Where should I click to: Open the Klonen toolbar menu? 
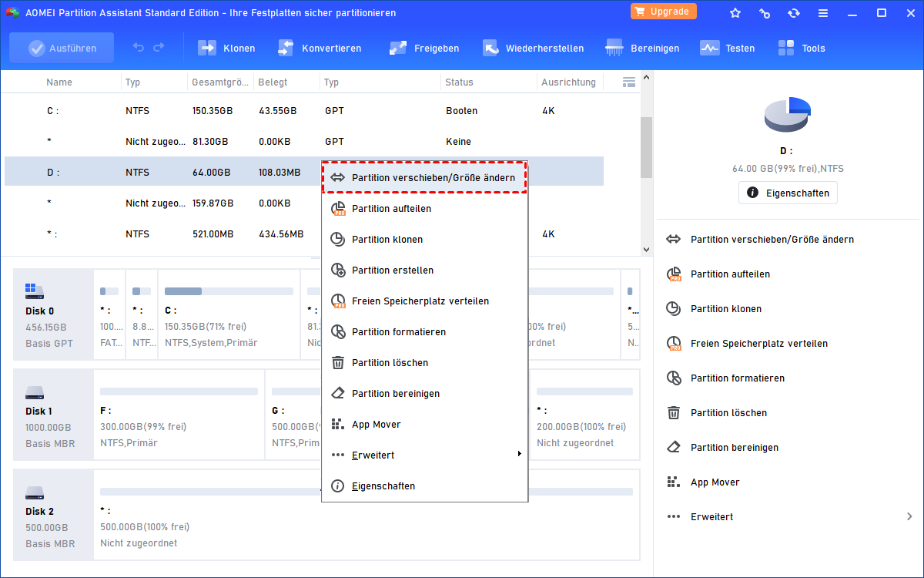[x=226, y=48]
